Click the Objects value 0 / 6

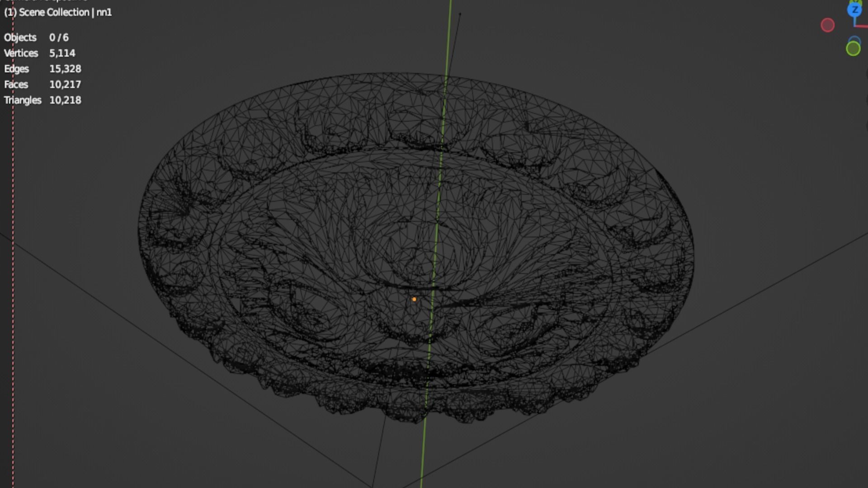tap(59, 38)
